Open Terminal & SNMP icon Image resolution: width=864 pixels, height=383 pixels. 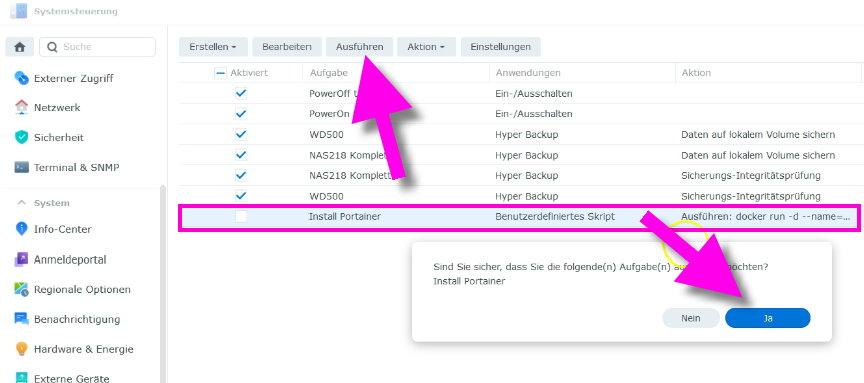pyautogui.click(x=21, y=167)
